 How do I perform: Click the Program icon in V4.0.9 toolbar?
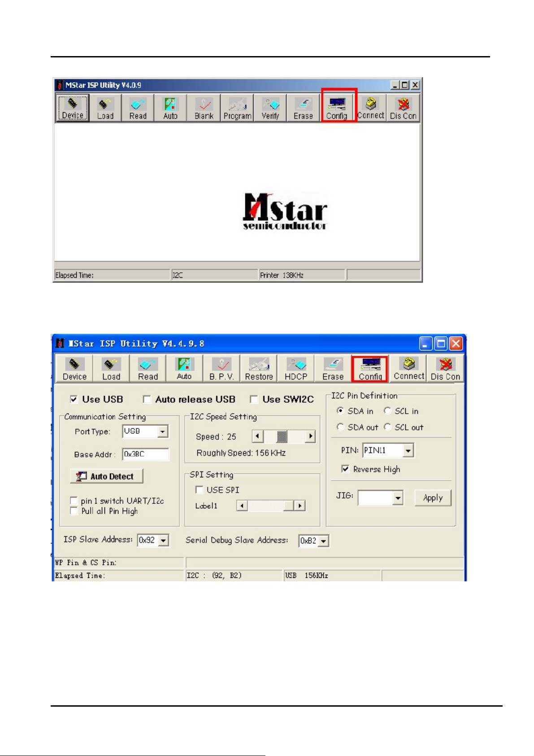(237, 108)
